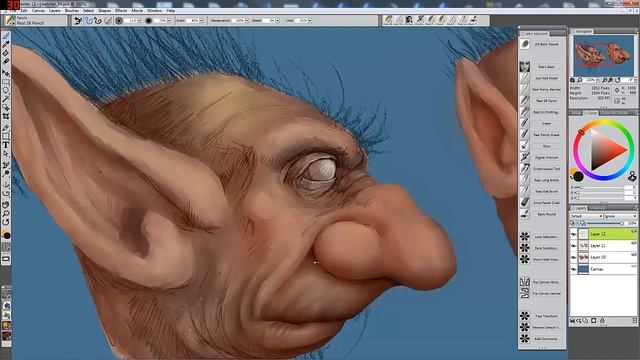This screenshot has height=360, width=640.
Task: Select the Dropper tool in the toolbox
Action: (x=6, y=44)
